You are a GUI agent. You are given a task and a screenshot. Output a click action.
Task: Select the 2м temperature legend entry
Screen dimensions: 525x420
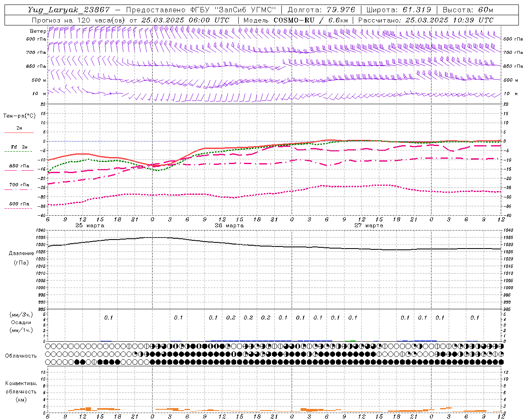(19, 128)
